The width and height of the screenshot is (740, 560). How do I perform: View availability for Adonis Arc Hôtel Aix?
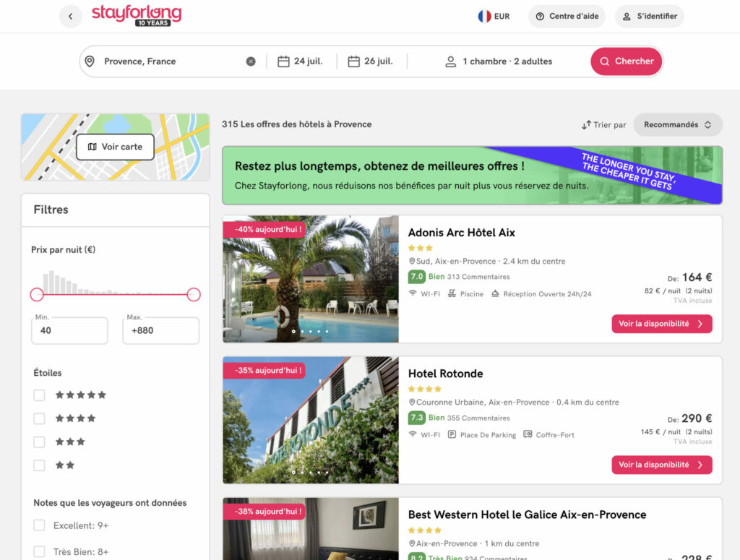[662, 324]
